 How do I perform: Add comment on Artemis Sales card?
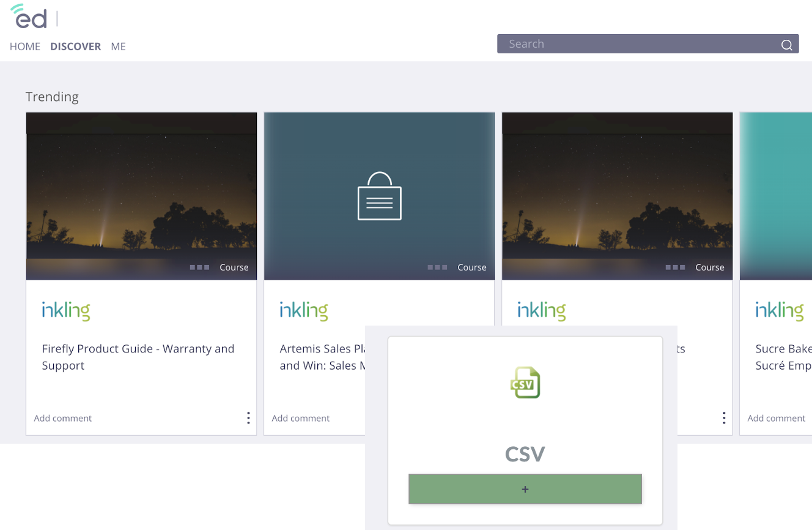pos(301,419)
